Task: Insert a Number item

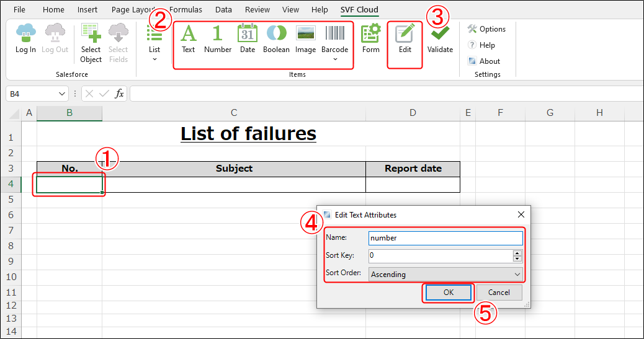Action: point(218,39)
